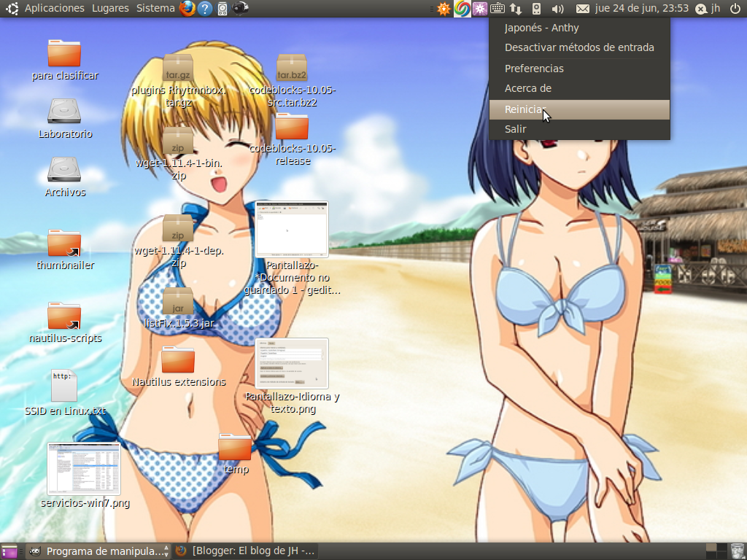The height and width of the screenshot is (560, 747).
Task: Open the Sistema menu
Action: [155, 8]
